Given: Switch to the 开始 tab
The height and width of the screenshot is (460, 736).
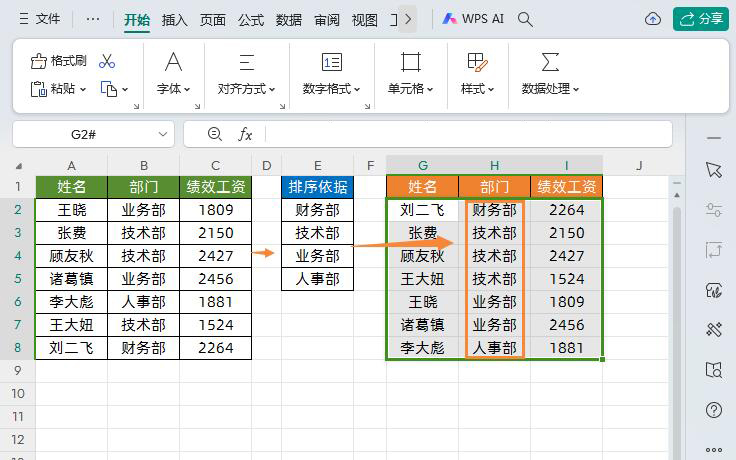Looking at the screenshot, I should (137, 20).
